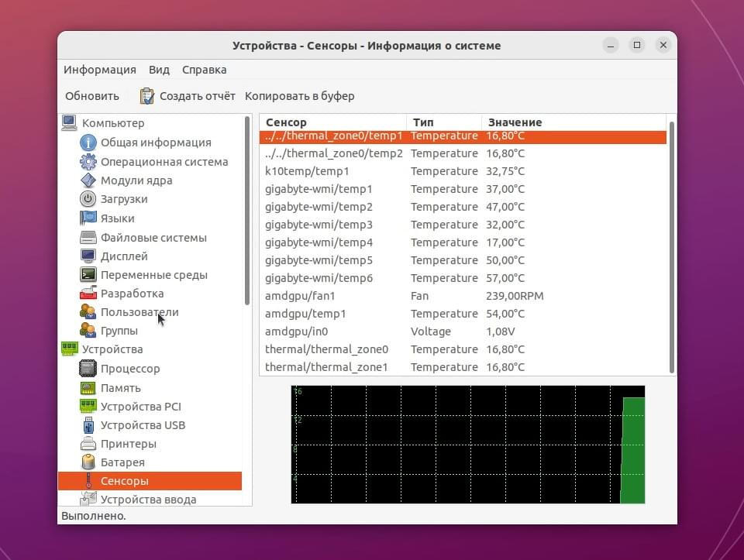The height and width of the screenshot is (560, 744).
Task: Click the Дисплей monitor icon
Action: point(88,256)
